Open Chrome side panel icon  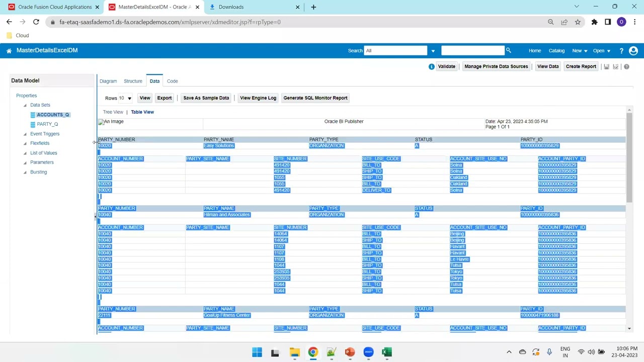(x=608, y=22)
